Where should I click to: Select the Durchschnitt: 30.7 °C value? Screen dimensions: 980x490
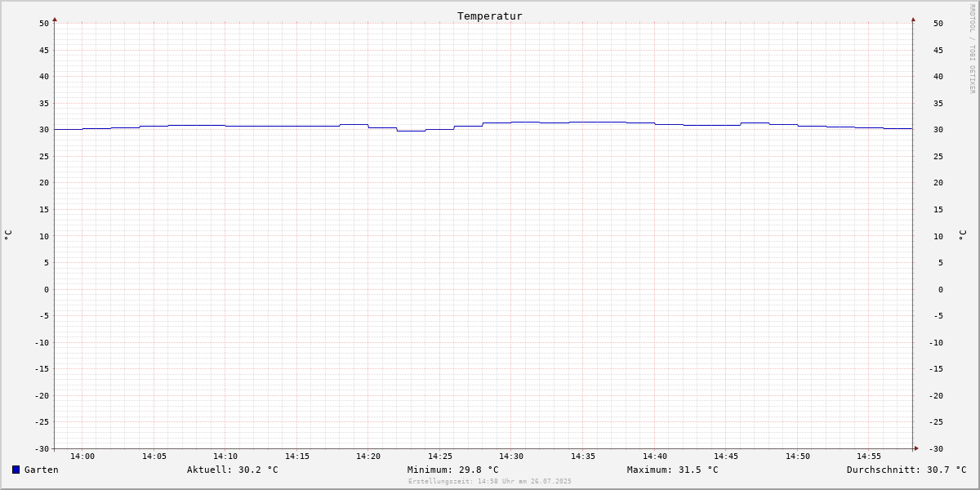[x=906, y=470]
